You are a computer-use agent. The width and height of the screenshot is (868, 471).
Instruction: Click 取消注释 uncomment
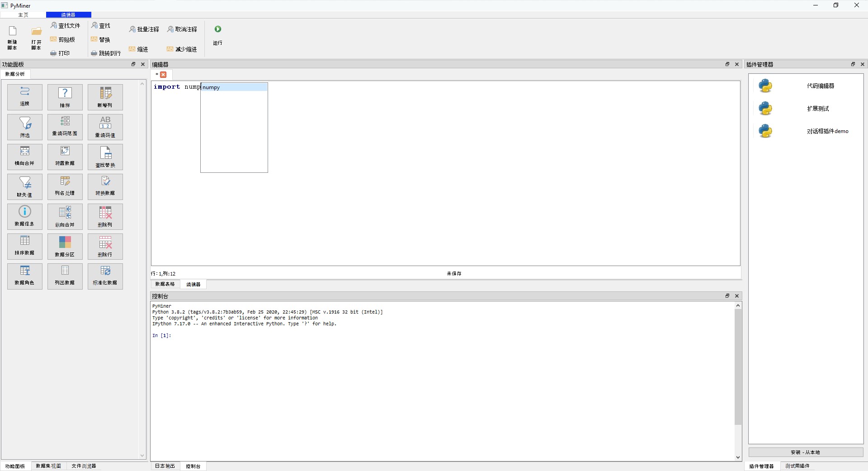pyautogui.click(x=182, y=29)
